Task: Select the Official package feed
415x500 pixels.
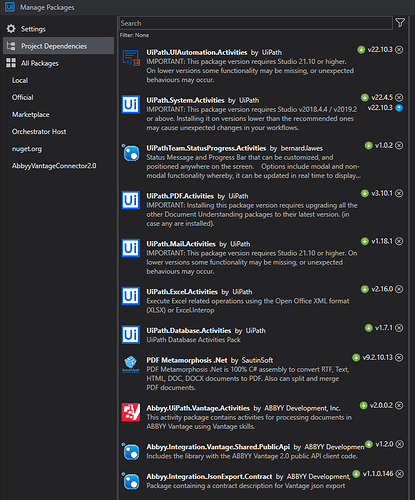Action: [23, 97]
